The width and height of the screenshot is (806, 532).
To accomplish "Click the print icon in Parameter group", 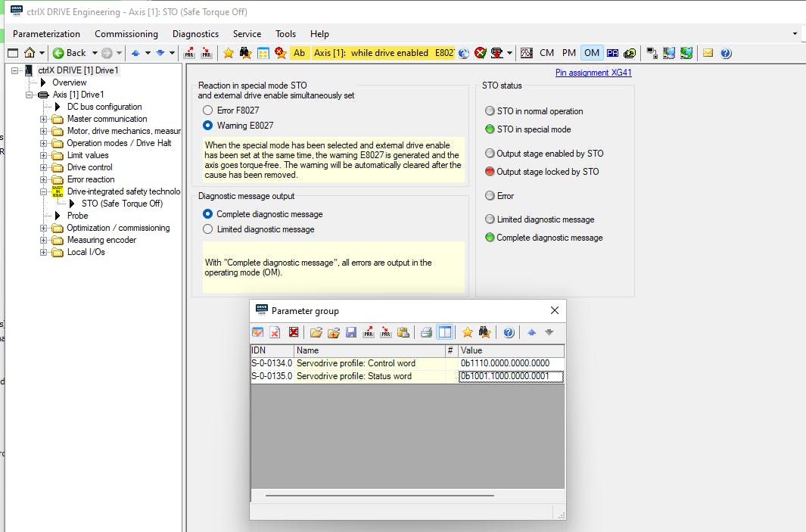I will 426,332.
